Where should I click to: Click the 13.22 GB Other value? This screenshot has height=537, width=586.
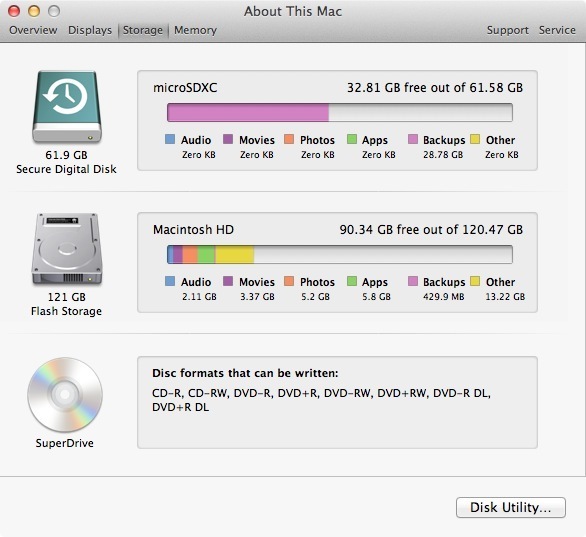click(505, 297)
